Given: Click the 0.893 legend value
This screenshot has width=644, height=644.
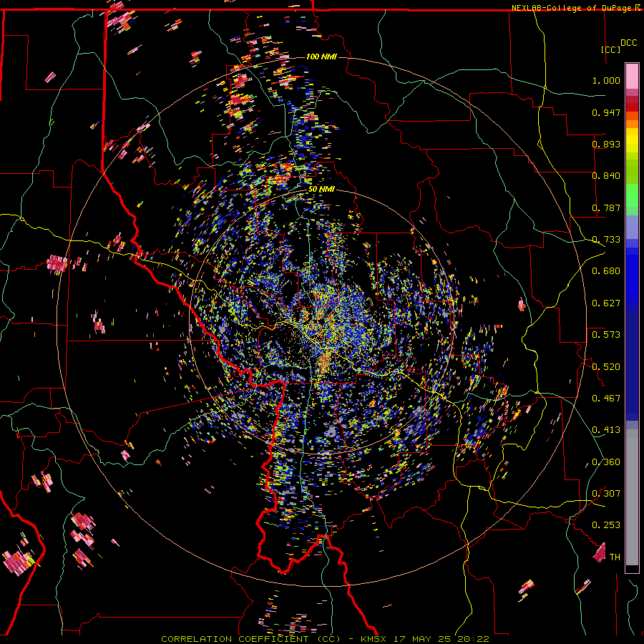Looking at the screenshot, I should point(606,144).
